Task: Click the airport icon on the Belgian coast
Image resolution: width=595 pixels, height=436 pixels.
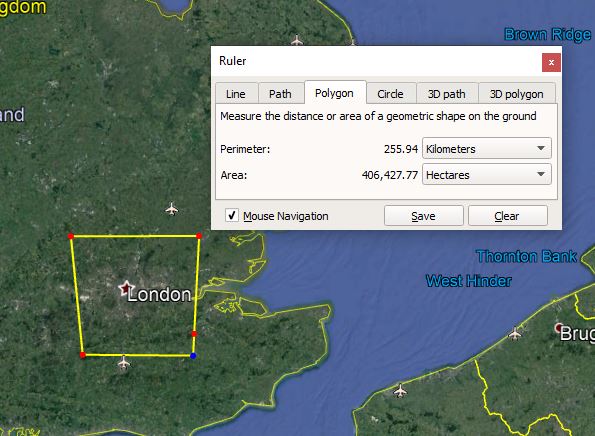Action: click(x=515, y=333)
